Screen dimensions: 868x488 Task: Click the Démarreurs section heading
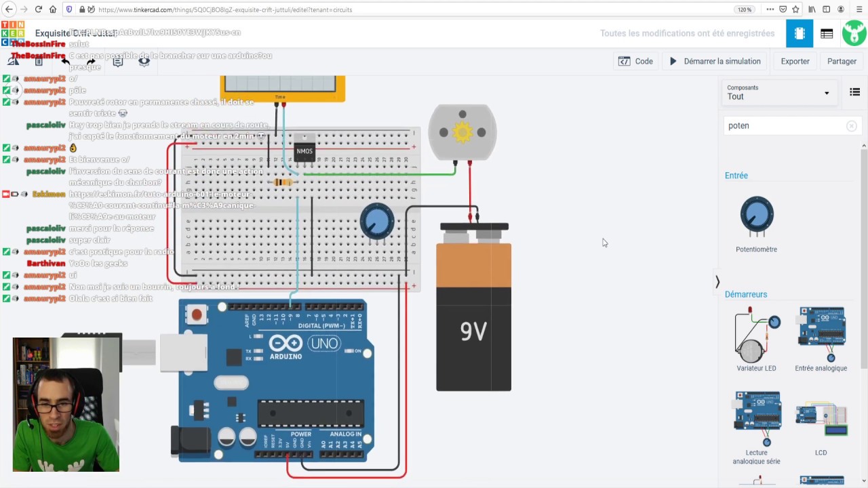745,294
